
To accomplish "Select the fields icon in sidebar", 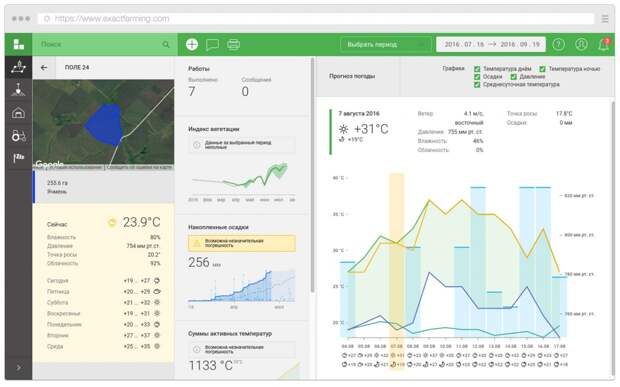I will point(18,68).
